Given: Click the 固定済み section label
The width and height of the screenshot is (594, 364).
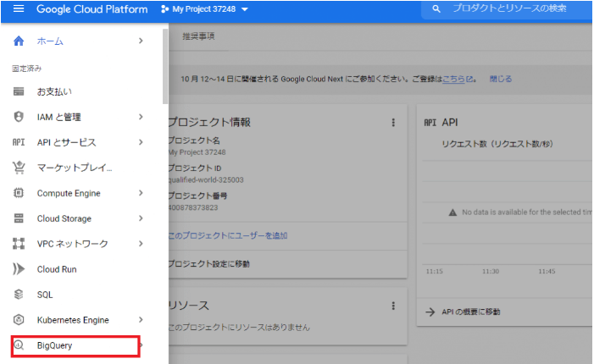Looking at the screenshot, I should (x=27, y=69).
